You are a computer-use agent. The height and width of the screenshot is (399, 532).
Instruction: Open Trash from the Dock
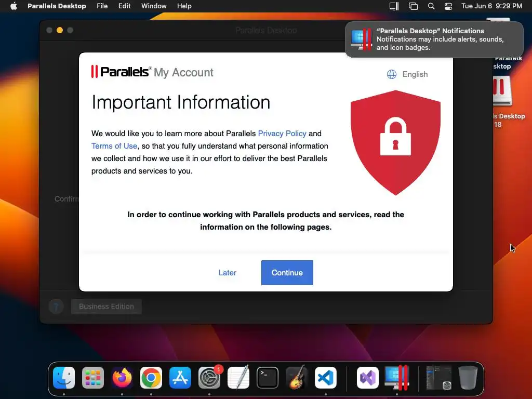[468, 378]
